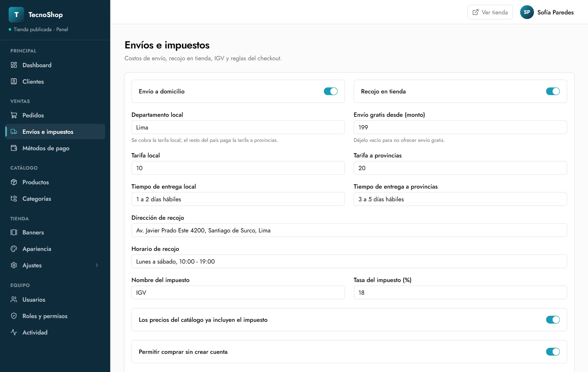Toggle Recojo en tienda switch

click(553, 91)
